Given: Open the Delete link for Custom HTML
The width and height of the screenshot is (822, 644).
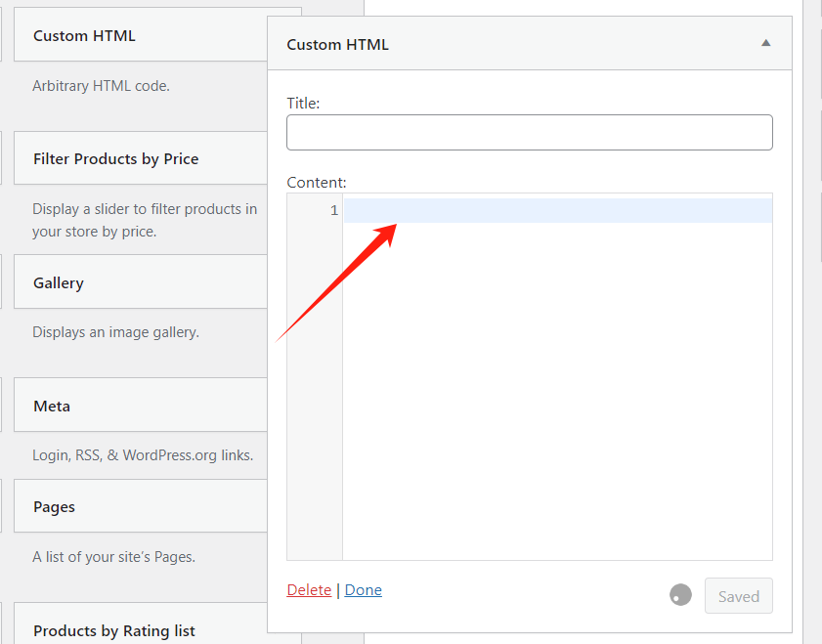Looking at the screenshot, I should 309,589.
